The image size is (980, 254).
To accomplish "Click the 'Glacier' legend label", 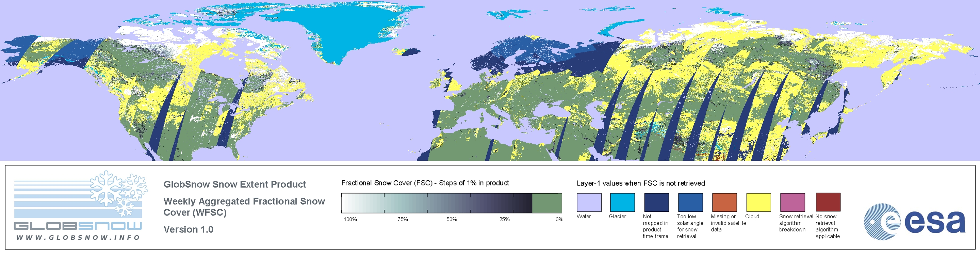I will 618,216.
